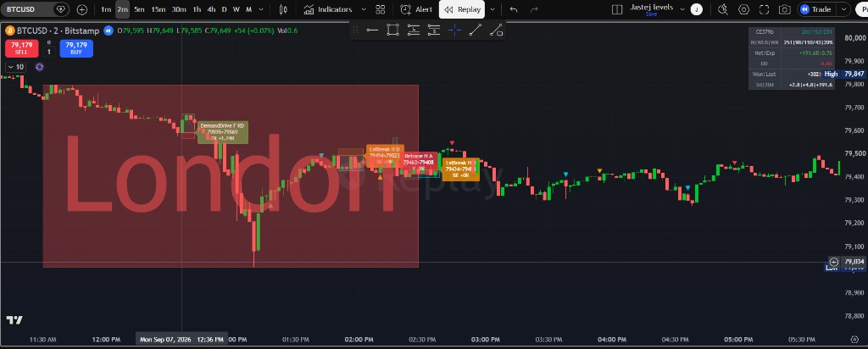Viewport: 868px width, 349px height.
Task: Click the Retrace H A red label
Action: tap(419, 162)
